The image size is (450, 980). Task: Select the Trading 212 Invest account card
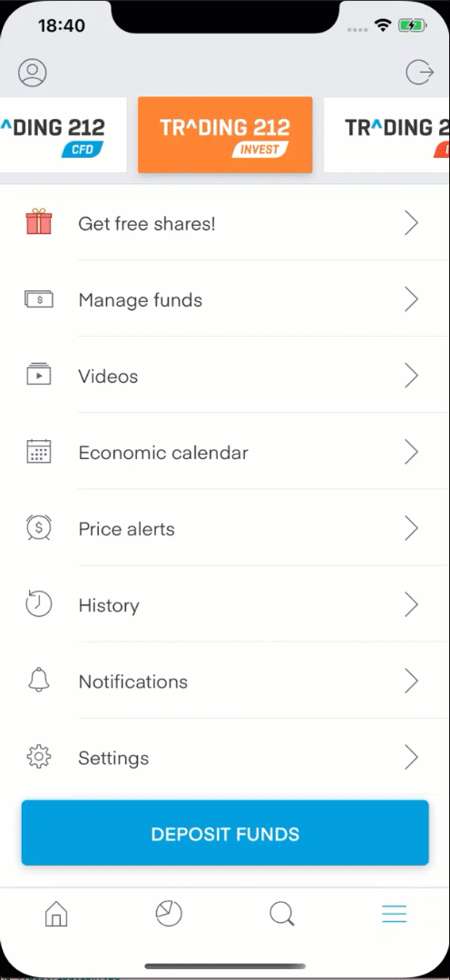point(225,134)
